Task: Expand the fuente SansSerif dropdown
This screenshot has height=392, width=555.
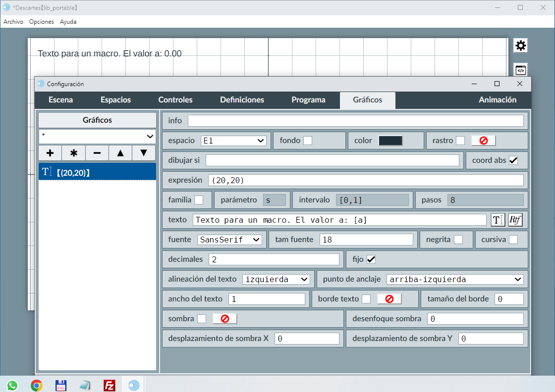Action: [x=229, y=240]
